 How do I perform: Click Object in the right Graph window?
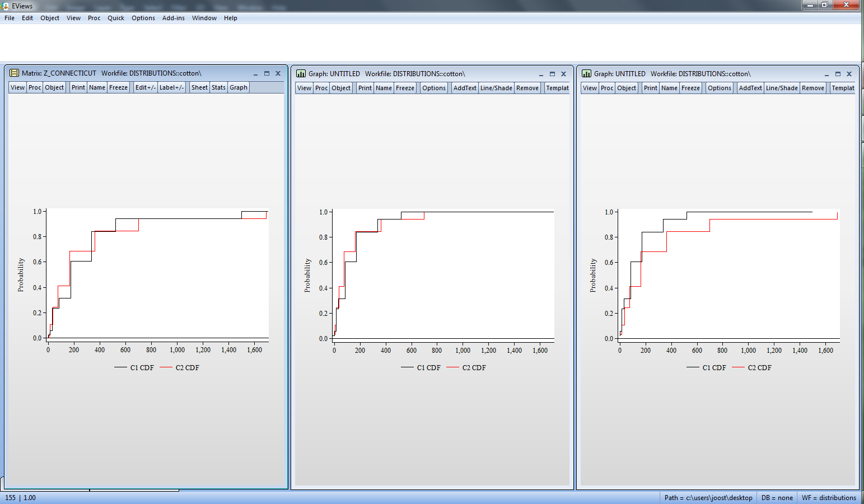click(x=627, y=88)
